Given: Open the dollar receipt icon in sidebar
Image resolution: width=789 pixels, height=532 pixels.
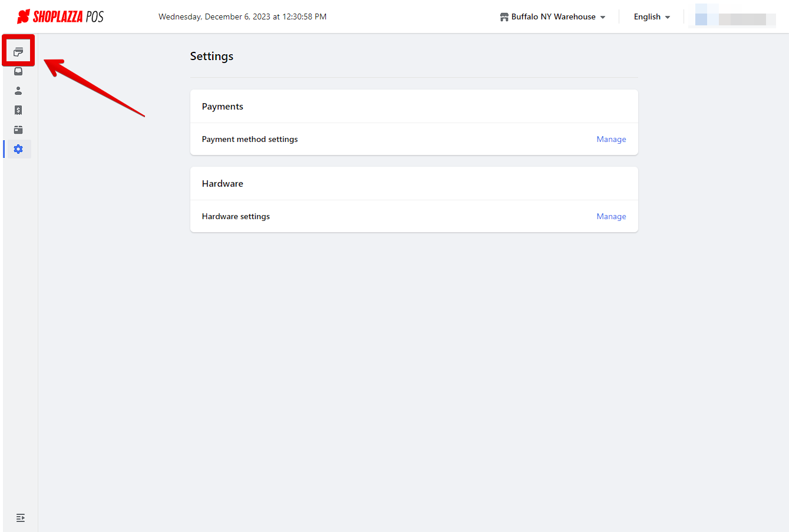Looking at the screenshot, I should point(18,110).
